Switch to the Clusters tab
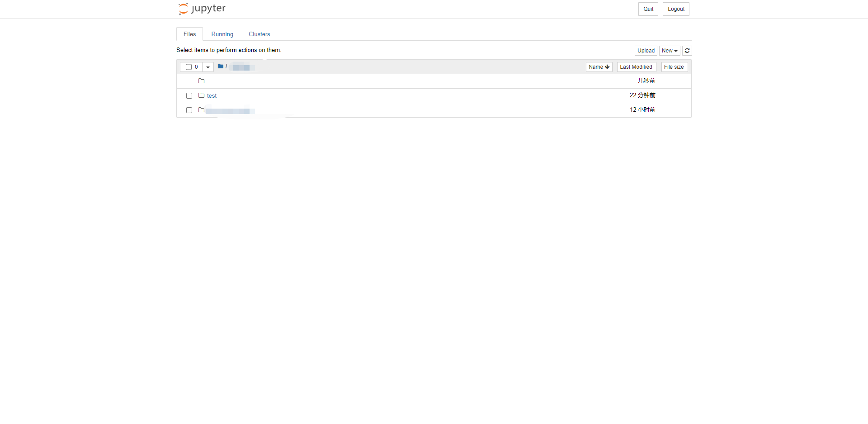The height and width of the screenshot is (424, 868). tap(259, 34)
